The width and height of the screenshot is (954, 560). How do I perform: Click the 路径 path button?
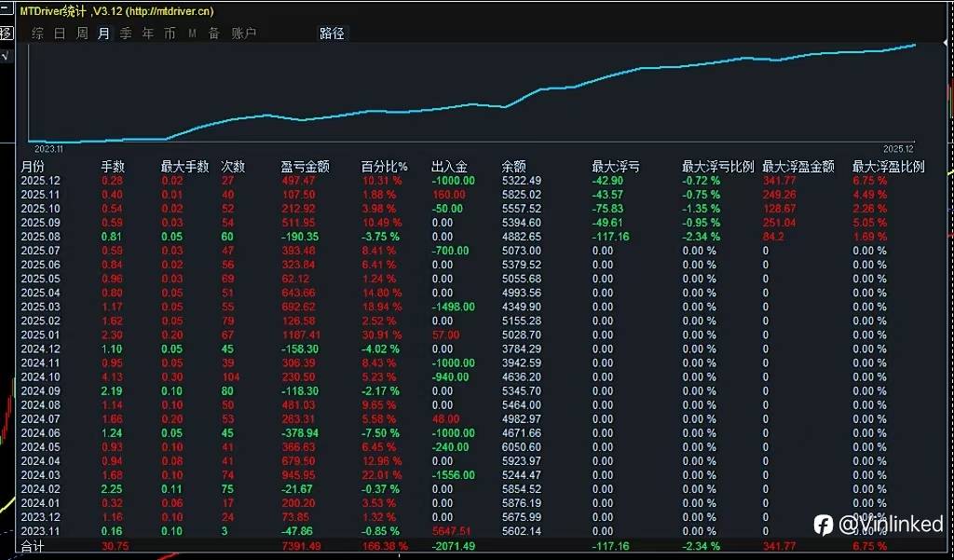[x=333, y=34]
